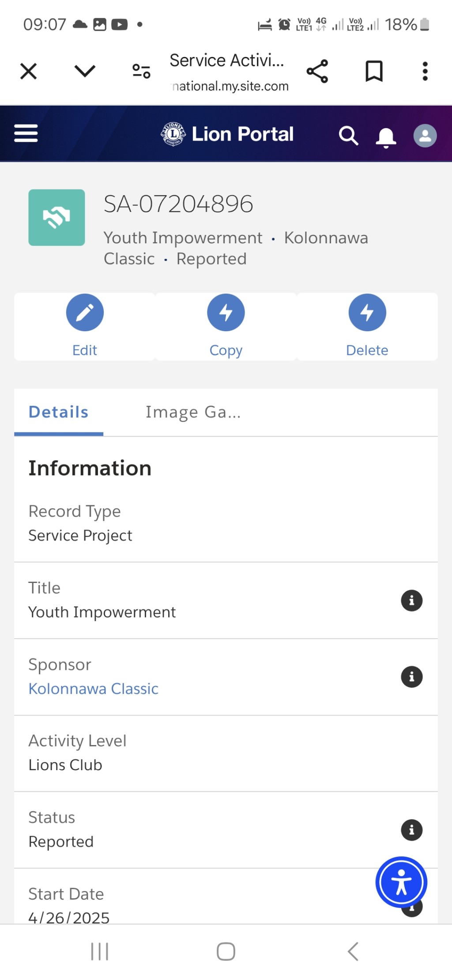452x980 pixels.
Task: Show info tooltip for Title field
Action: click(411, 601)
